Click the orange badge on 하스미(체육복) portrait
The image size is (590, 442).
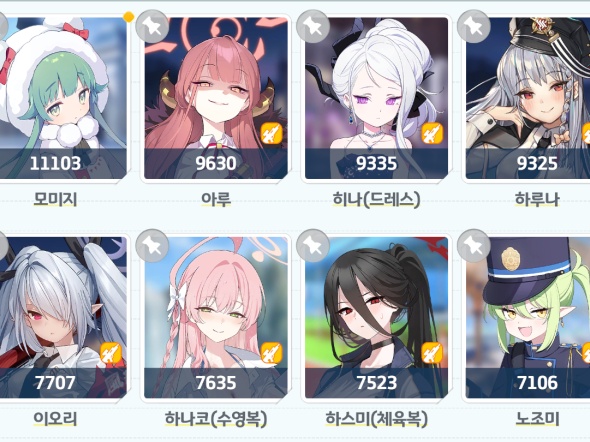(x=432, y=353)
